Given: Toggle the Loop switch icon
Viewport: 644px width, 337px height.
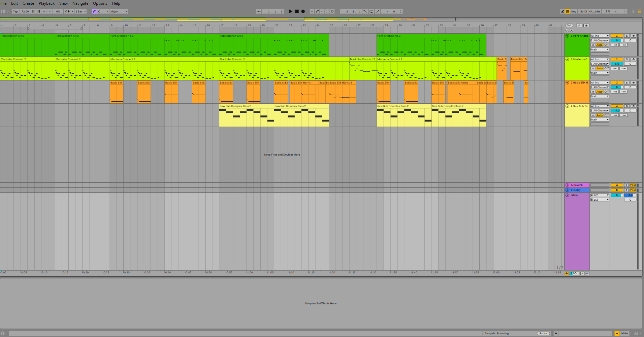Looking at the screenshot, I should pyautogui.click(x=372, y=11).
